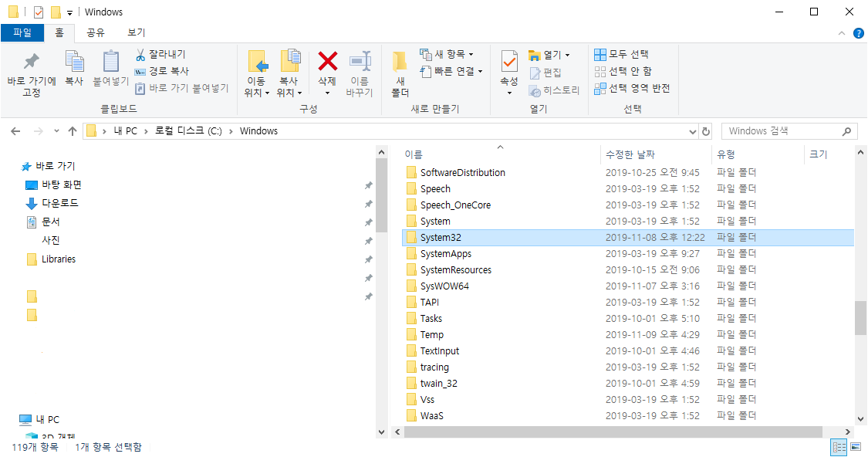Click Quick Access toolbar new folder icon

(56, 12)
